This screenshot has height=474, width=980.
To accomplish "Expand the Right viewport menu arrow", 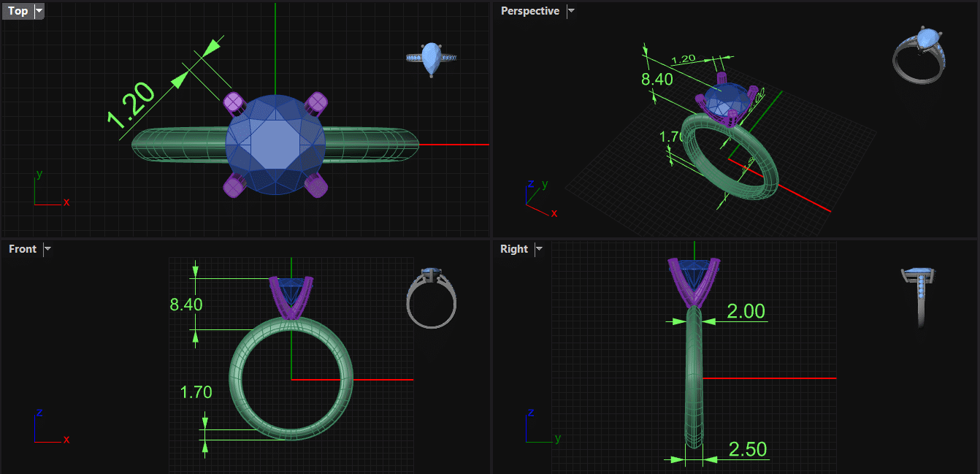I will click(539, 249).
